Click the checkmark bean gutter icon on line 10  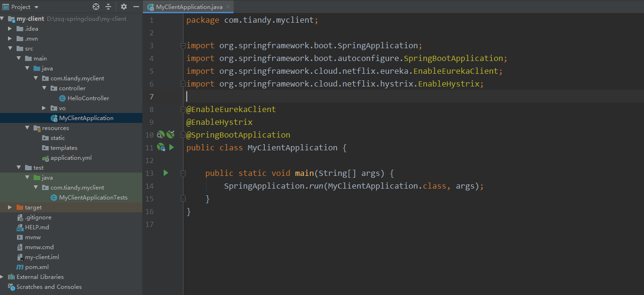coord(171,135)
